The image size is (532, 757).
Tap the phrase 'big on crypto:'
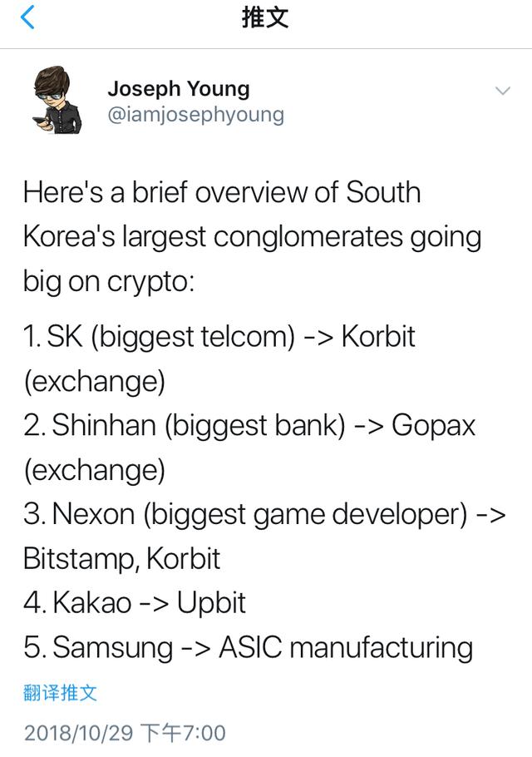pyautogui.click(x=109, y=282)
